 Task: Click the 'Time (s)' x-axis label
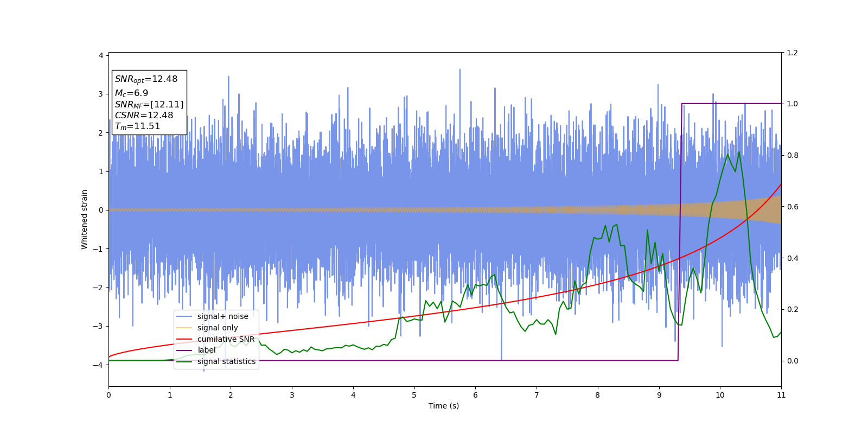444,406
